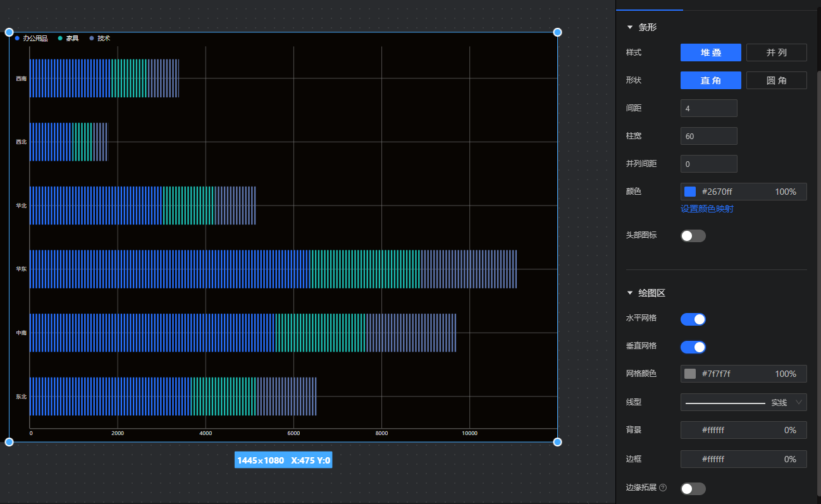Select the 并列 bar style option

click(x=776, y=52)
